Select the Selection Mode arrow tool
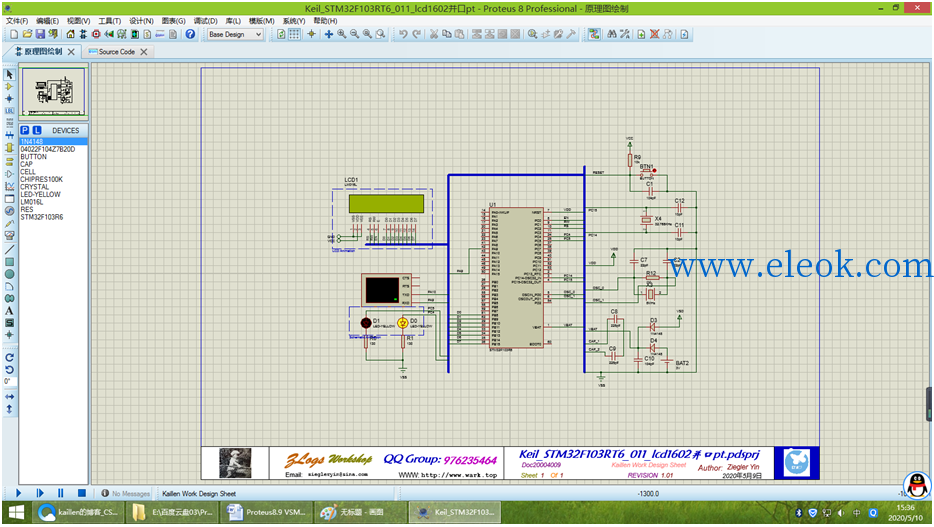Viewport: 934px width, 527px height. coord(9,74)
